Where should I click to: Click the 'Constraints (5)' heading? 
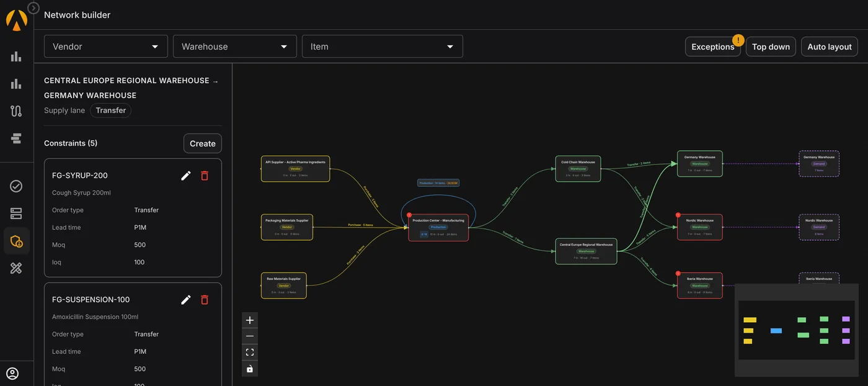point(71,143)
